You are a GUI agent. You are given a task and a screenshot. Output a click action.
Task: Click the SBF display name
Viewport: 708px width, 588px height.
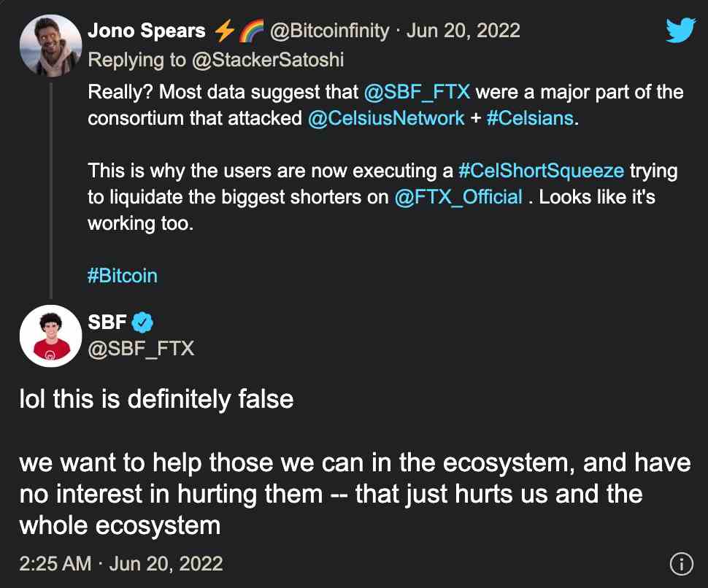(107, 322)
